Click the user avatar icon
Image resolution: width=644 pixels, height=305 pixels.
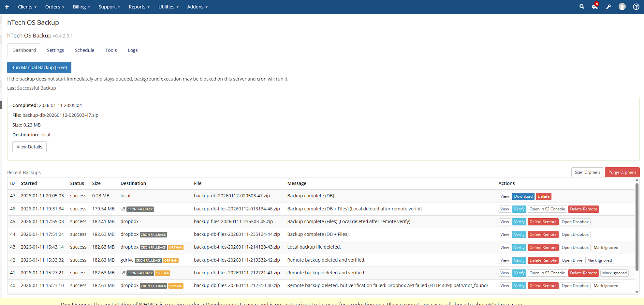tap(622, 7)
